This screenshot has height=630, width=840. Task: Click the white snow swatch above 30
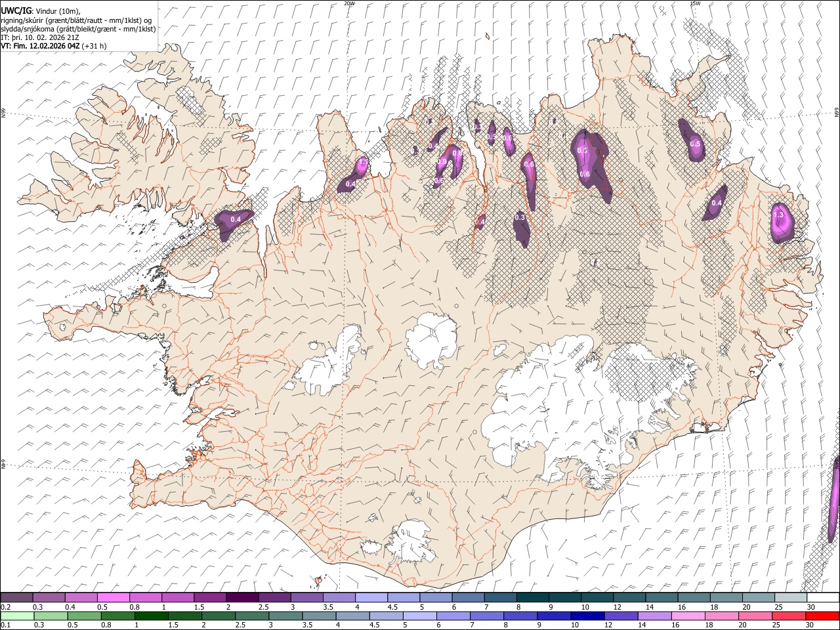pos(822,597)
